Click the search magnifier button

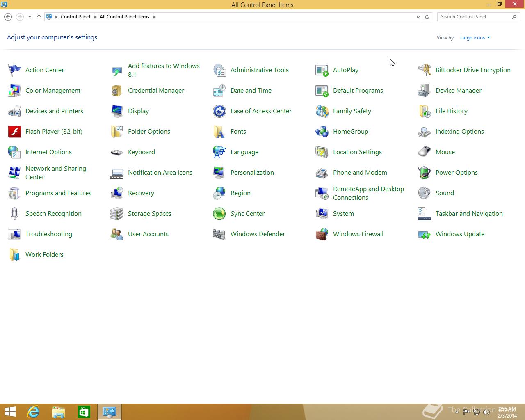tap(514, 17)
